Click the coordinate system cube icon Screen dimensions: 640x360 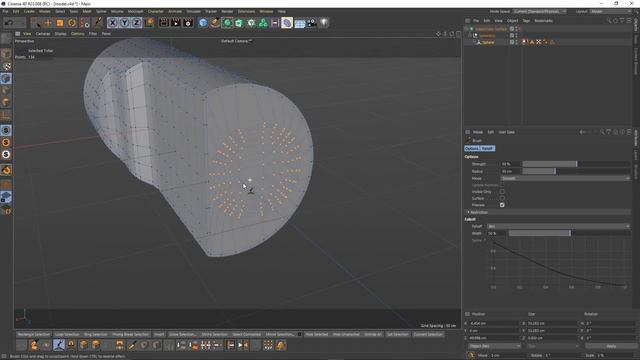(x=150, y=23)
